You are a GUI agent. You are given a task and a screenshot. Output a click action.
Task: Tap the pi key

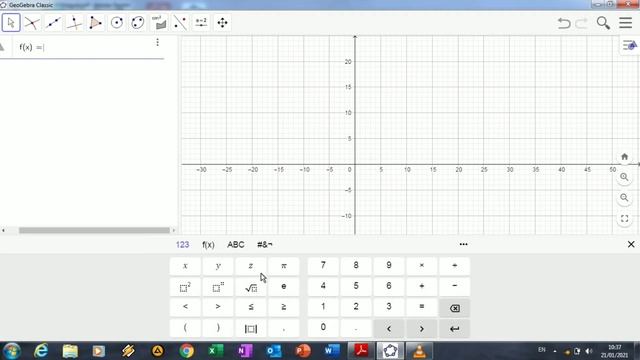point(284,266)
